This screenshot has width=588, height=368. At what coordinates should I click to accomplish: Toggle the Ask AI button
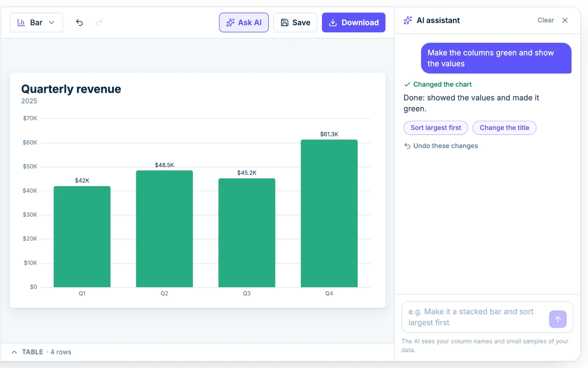coord(244,22)
